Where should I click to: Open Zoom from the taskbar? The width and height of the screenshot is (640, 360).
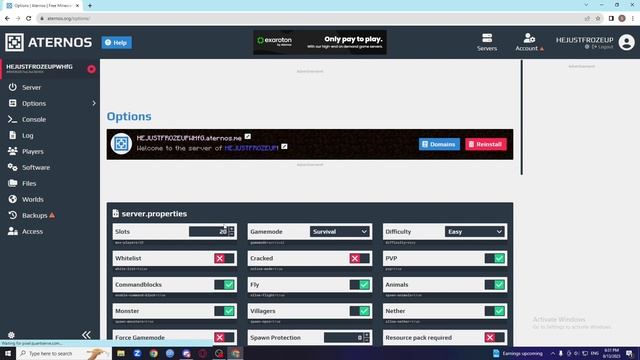click(137, 353)
